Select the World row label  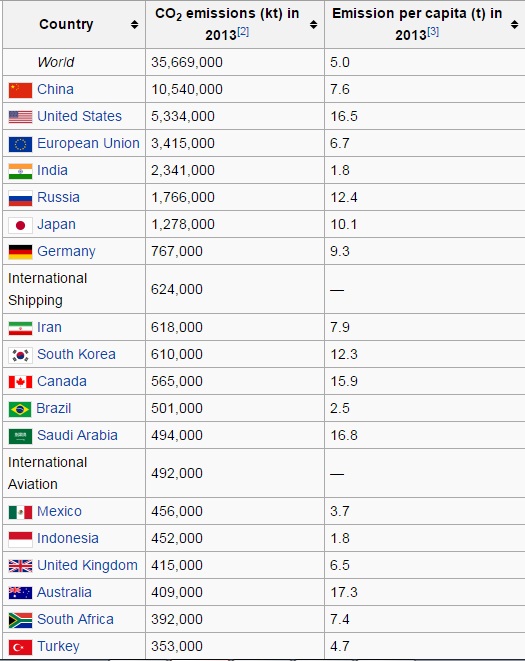(56, 62)
